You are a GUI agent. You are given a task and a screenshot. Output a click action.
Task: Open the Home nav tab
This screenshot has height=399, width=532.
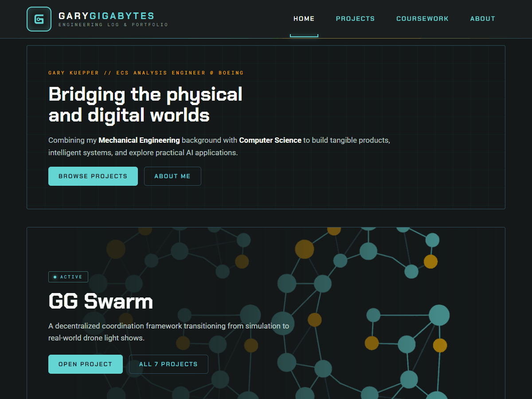(x=304, y=19)
